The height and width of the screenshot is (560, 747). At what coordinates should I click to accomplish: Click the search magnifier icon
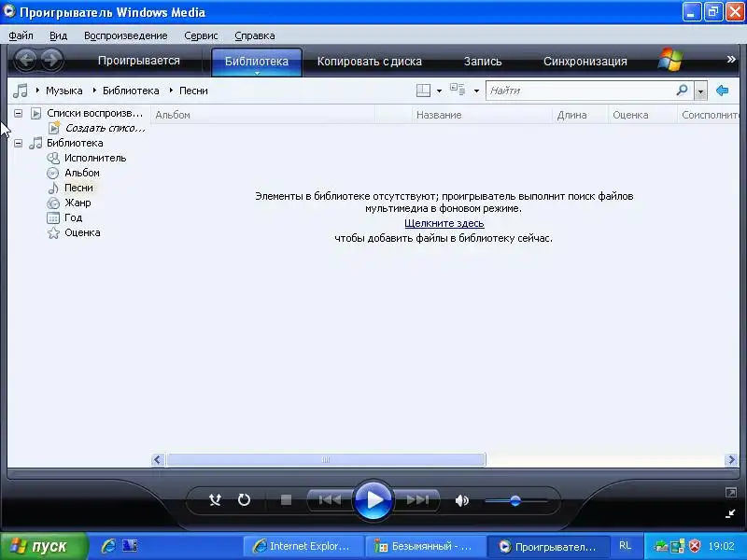click(x=683, y=90)
